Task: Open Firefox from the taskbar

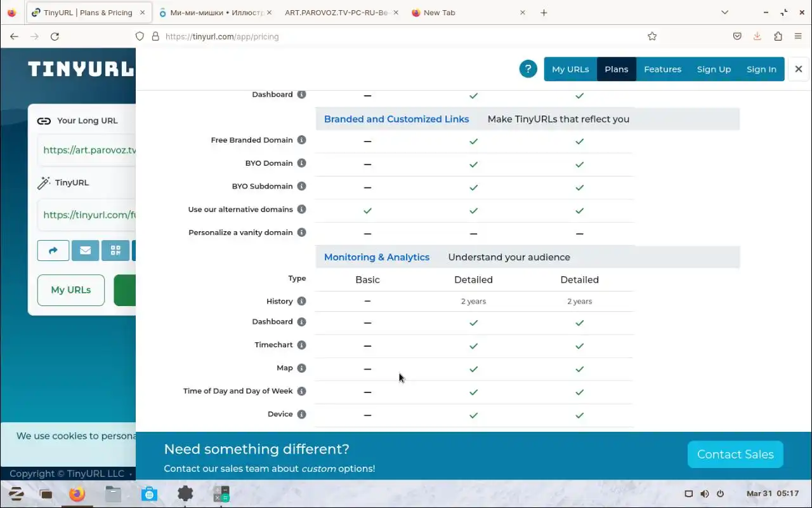Action: pyautogui.click(x=77, y=494)
